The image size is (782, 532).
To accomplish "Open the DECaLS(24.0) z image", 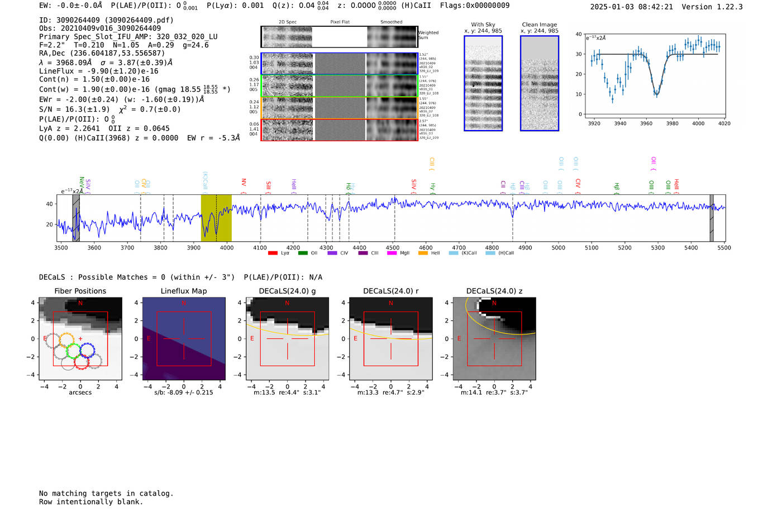I will click(x=494, y=339).
